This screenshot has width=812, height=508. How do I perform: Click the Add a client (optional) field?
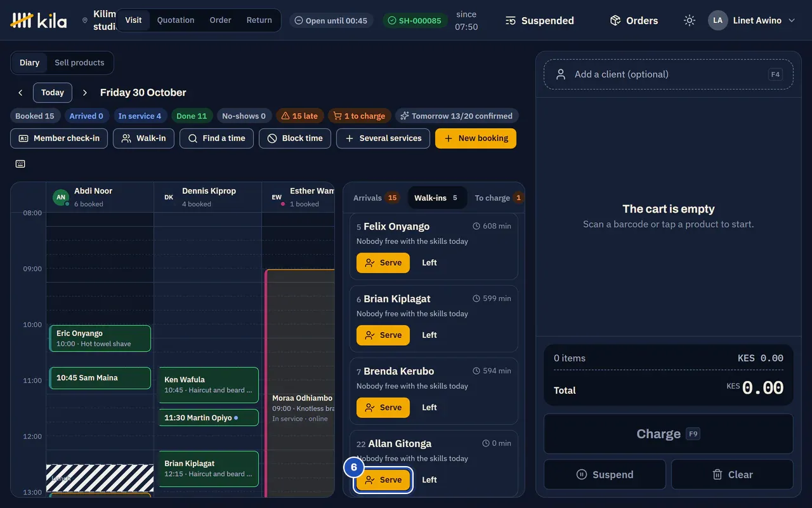tap(669, 74)
